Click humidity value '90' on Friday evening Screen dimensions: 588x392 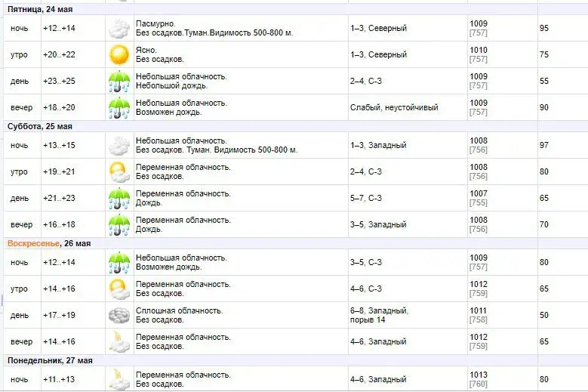tap(544, 107)
